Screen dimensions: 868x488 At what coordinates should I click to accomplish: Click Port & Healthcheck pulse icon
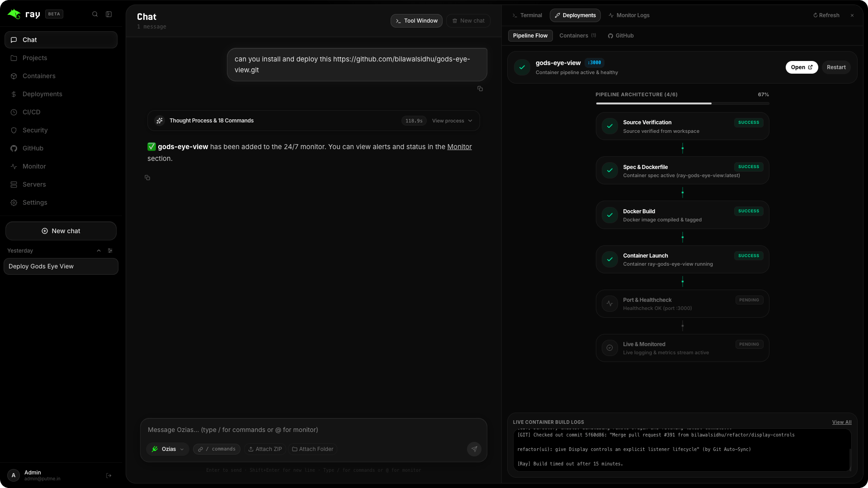[x=610, y=304]
